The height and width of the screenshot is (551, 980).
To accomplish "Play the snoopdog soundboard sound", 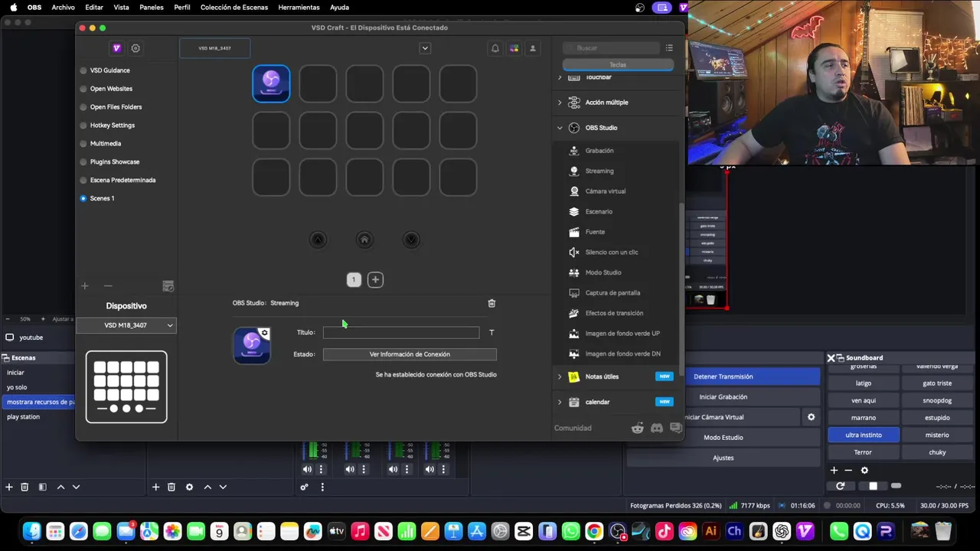I will coord(937,400).
